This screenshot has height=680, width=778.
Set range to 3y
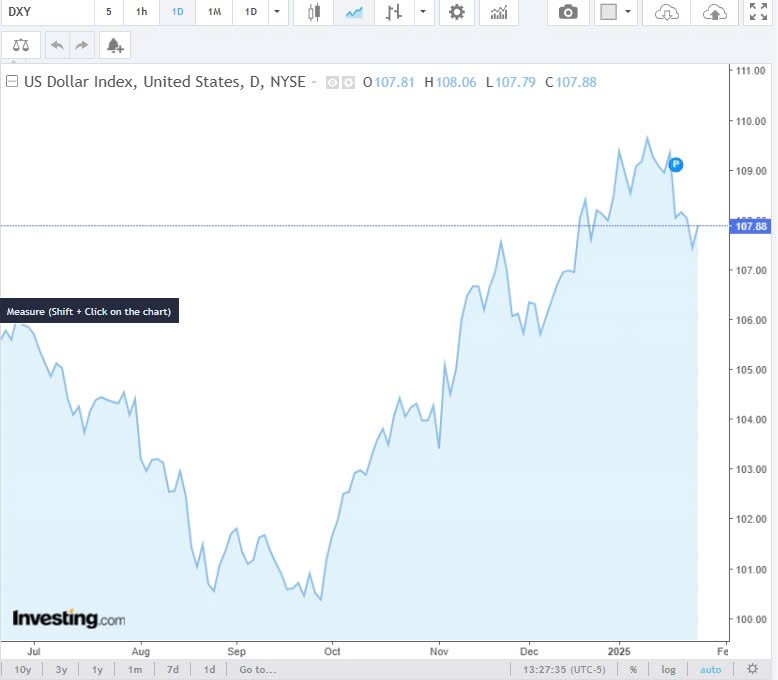pyautogui.click(x=61, y=670)
